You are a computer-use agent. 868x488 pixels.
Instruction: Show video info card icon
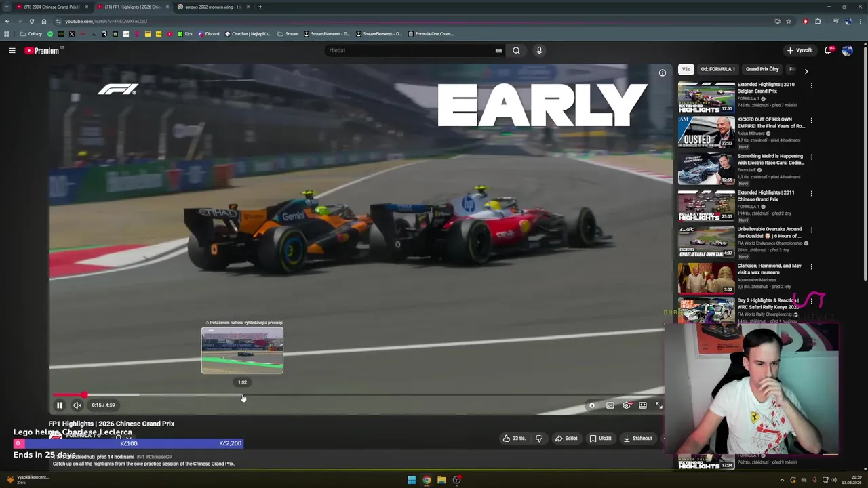pos(663,73)
